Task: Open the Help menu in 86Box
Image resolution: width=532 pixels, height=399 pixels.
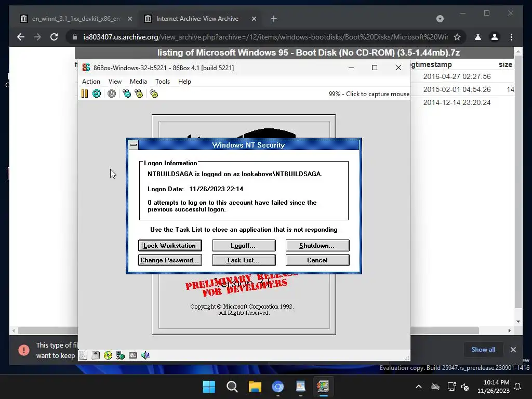Action: click(x=184, y=82)
